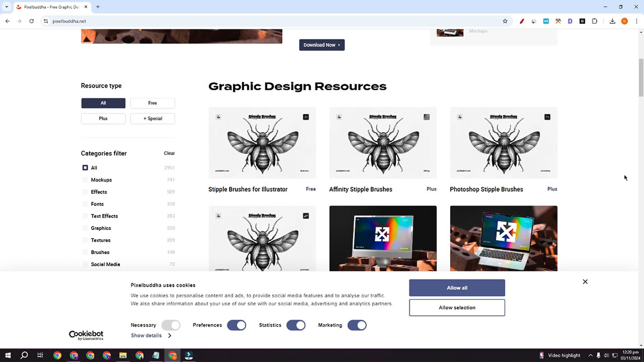
Task: Open Chrome's three-dot menu
Action: pyautogui.click(x=637, y=21)
